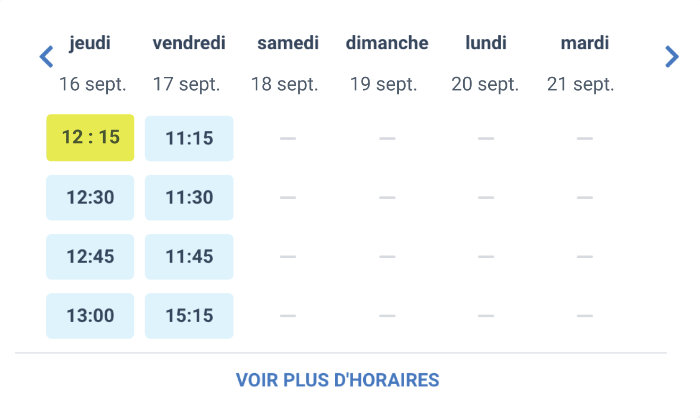Select the 11:15 slot on vendredi
The image size is (700, 418).
(189, 138)
